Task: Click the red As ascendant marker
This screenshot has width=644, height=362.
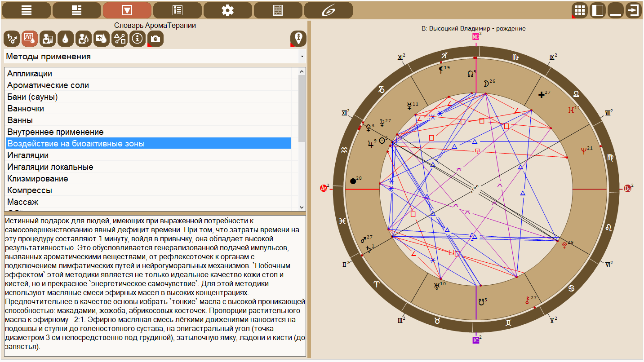Action: point(324,188)
